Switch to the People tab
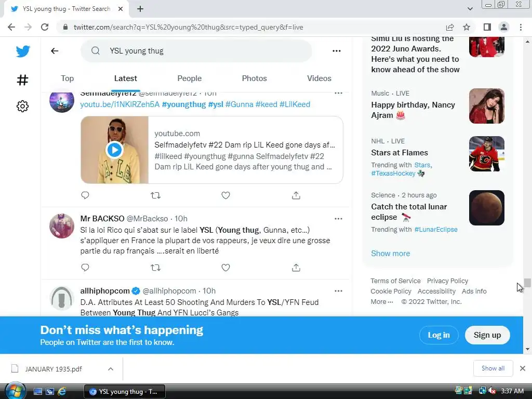Screen dimensions: 532x399 point(189,78)
